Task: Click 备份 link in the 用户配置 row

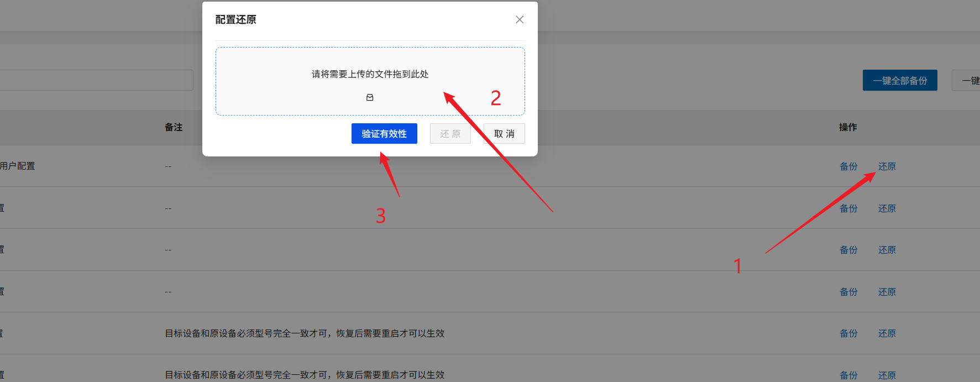Action: click(848, 166)
